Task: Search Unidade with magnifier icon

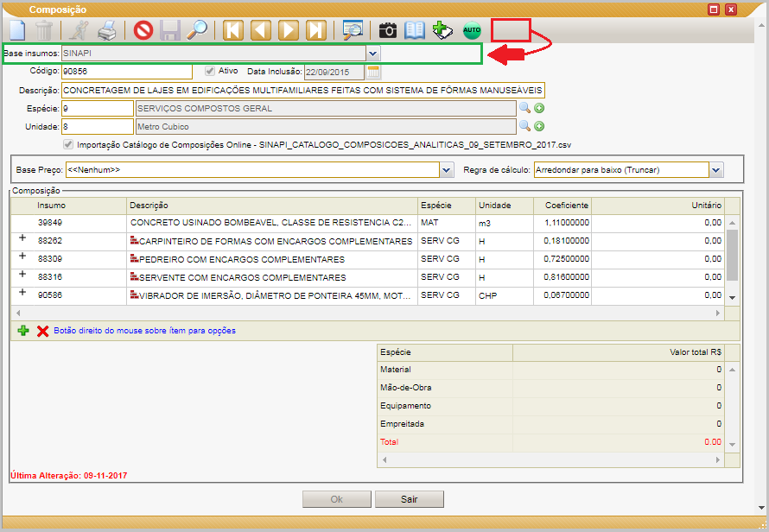Action: pos(524,126)
